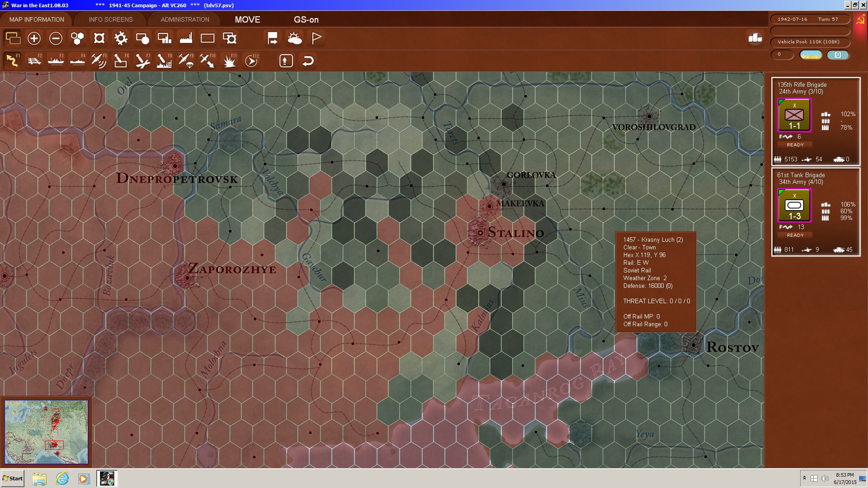Click the Dnepropetrovsk city hex
The height and width of the screenshot is (488, 868).
click(x=175, y=166)
